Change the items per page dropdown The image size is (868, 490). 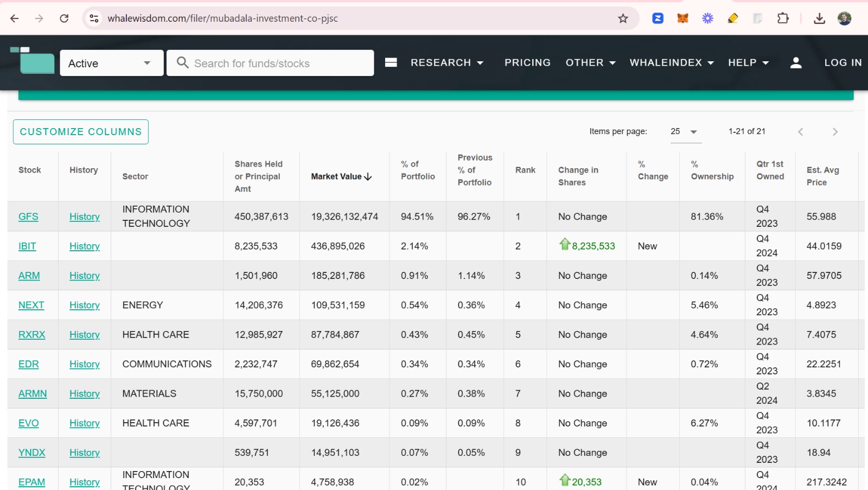click(685, 132)
